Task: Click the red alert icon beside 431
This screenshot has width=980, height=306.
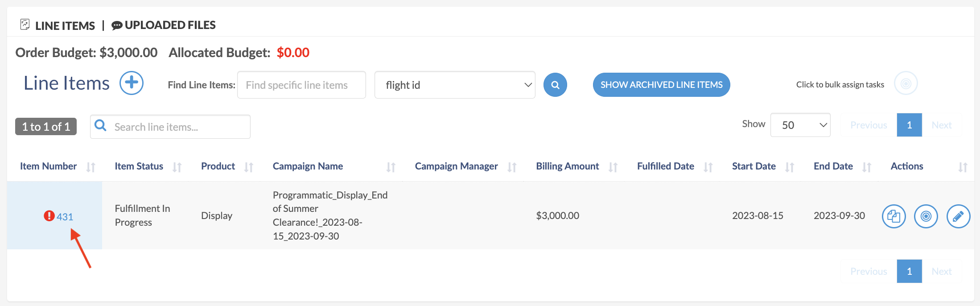Action: [49, 216]
